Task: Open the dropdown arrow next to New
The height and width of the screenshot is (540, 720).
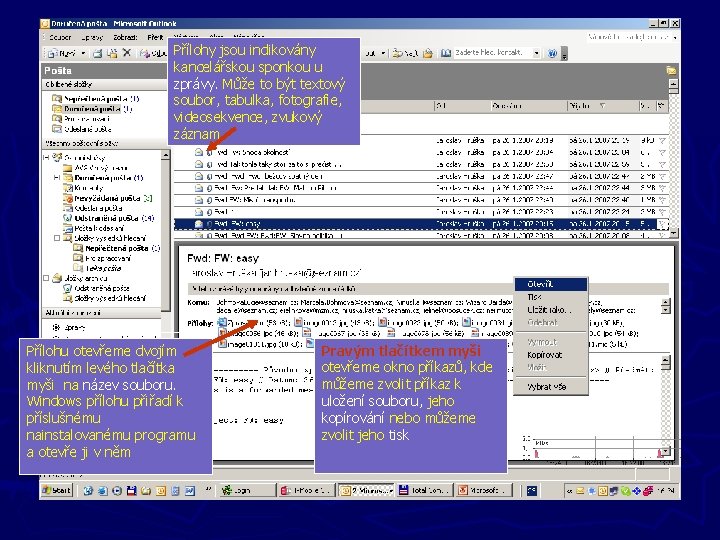Action: pyautogui.click(x=83, y=53)
